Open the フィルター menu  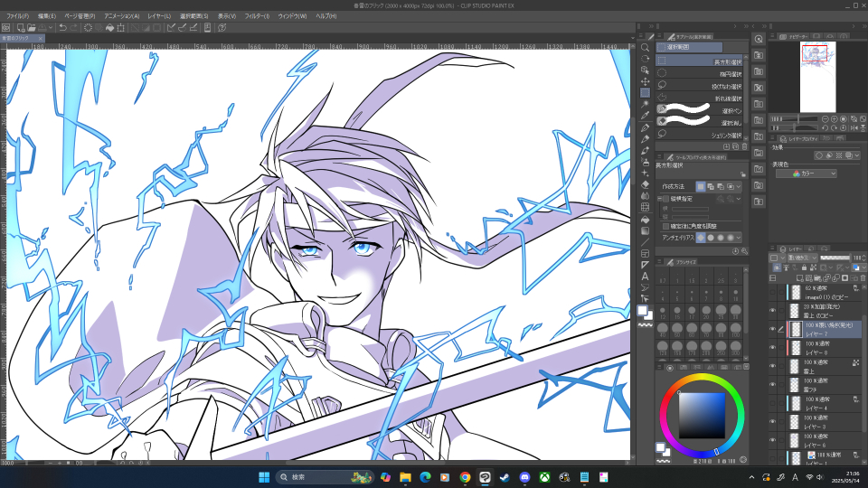pos(257,16)
